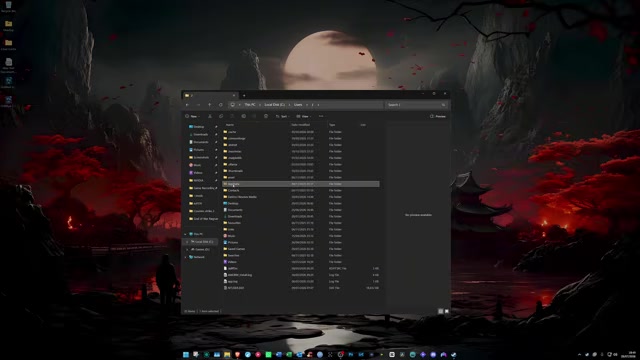Sort by the Name column header

[x=230, y=125]
